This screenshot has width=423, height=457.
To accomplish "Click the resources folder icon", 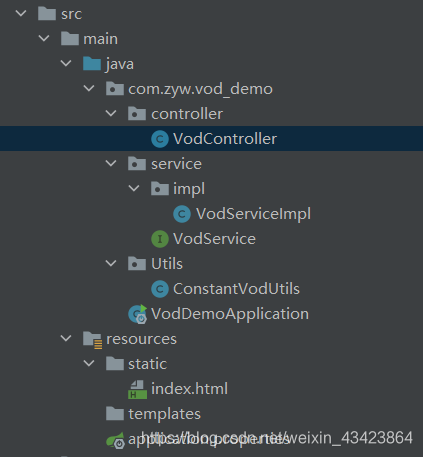I will 92,340.
